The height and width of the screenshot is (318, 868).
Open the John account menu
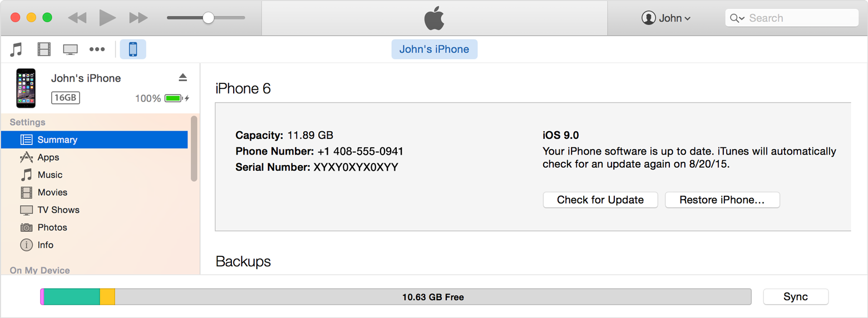coord(666,18)
